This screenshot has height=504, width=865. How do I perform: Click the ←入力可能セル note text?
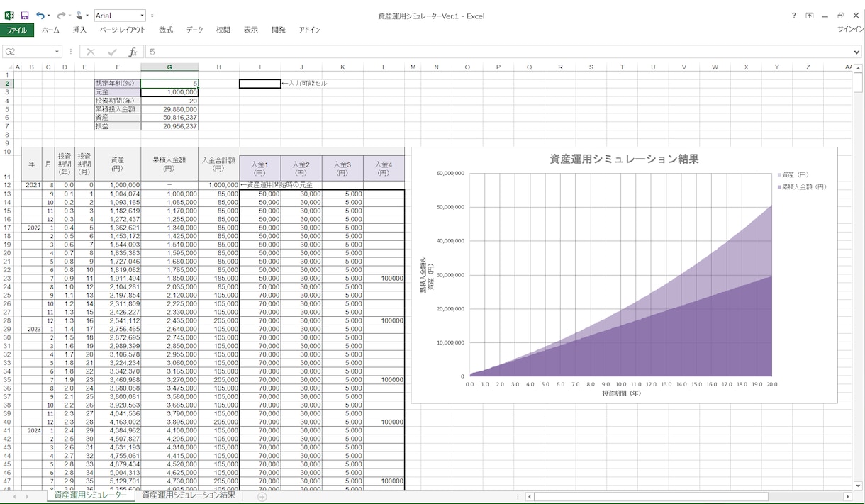[304, 84]
